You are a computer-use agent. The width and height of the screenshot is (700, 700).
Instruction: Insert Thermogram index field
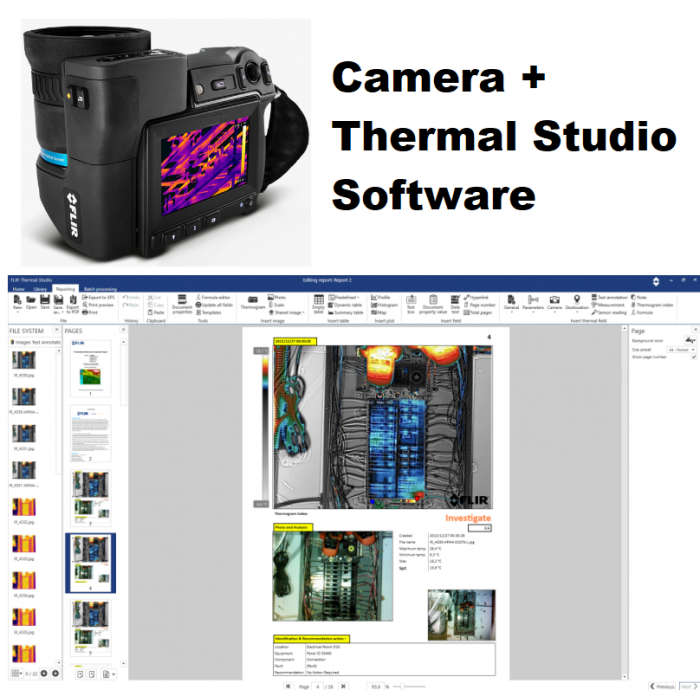pos(652,305)
